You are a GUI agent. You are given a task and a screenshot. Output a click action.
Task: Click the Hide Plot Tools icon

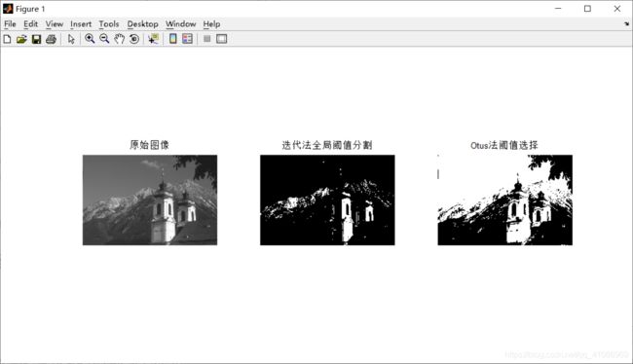207,39
